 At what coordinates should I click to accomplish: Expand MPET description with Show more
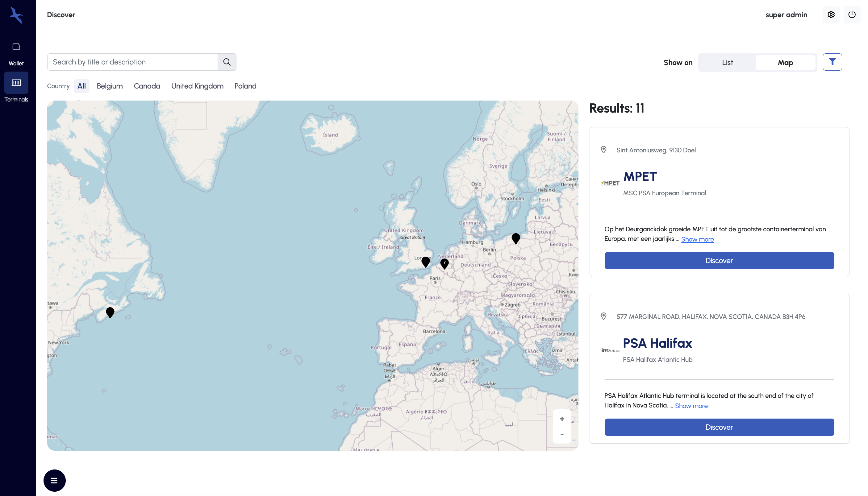click(x=697, y=239)
